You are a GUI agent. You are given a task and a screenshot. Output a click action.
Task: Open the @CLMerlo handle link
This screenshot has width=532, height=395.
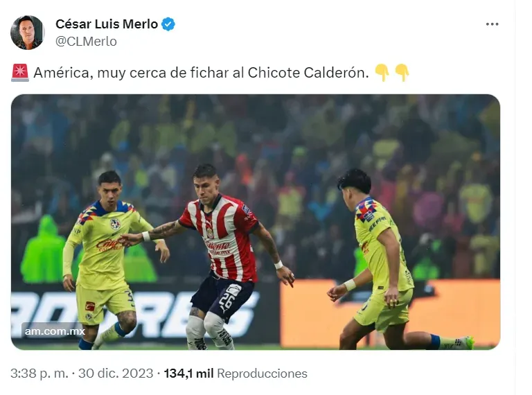[x=86, y=42]
